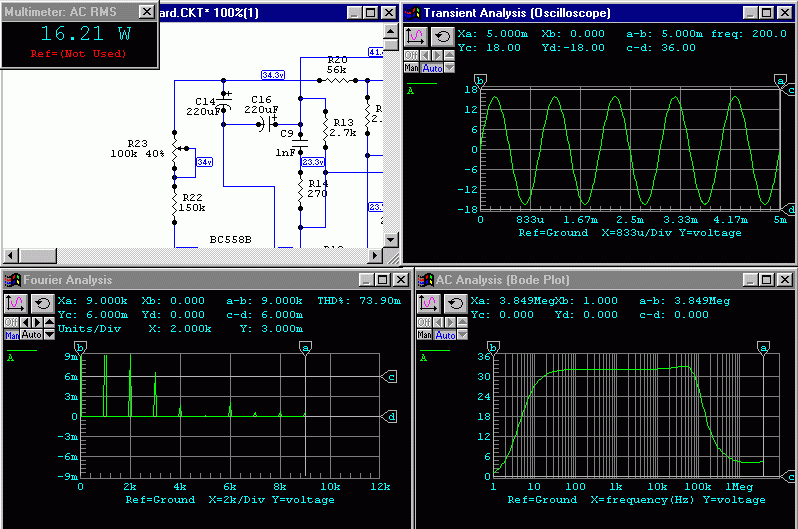This screenshot has height=529, width=798.
Task: Click trace A legend in Fourier Analysis window
Action: click(21, 355)
